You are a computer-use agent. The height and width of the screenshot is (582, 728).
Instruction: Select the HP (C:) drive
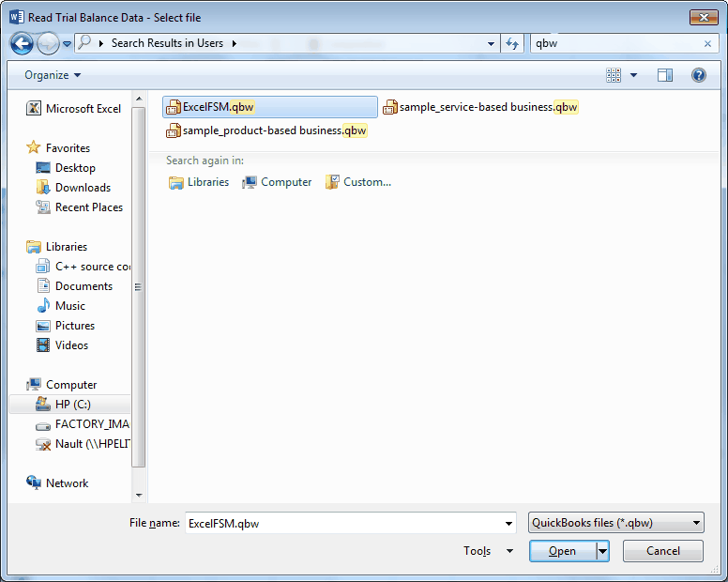coord(69,404)
